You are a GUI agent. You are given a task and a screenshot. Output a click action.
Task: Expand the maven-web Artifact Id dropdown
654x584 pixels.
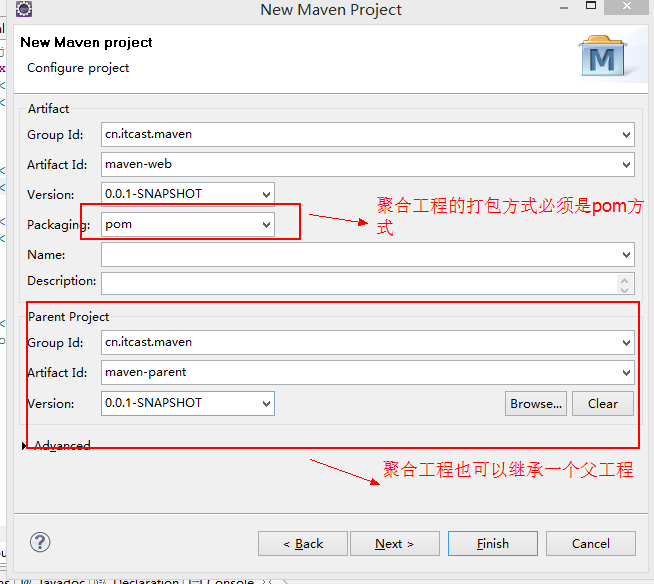point(626,164)
